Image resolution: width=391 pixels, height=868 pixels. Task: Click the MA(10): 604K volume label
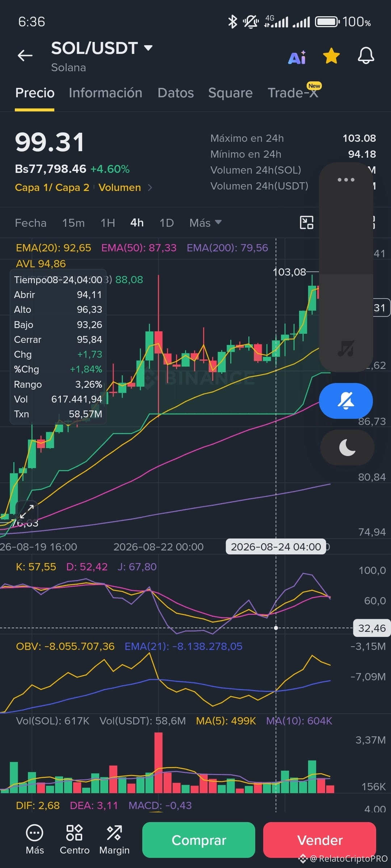click(x=299, y=721)
